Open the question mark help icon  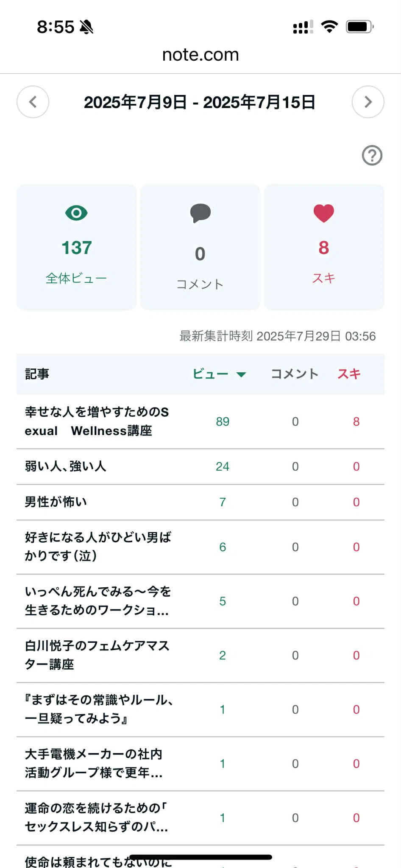point(372,155)
